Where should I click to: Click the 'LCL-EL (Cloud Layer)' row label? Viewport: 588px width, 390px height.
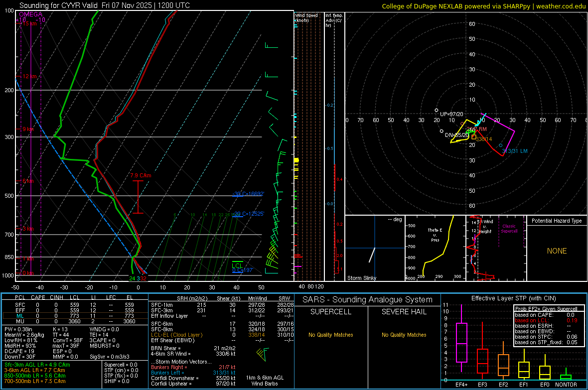[176, 335]
